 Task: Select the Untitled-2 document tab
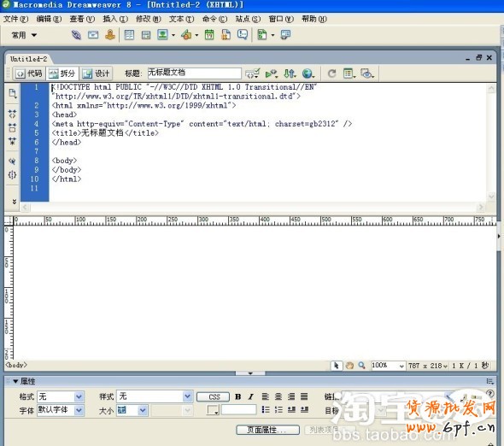pos(28,59)
